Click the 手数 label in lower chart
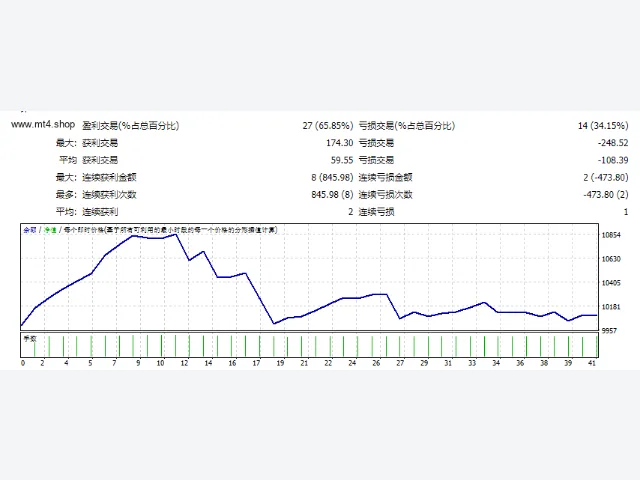 [30, 339]
